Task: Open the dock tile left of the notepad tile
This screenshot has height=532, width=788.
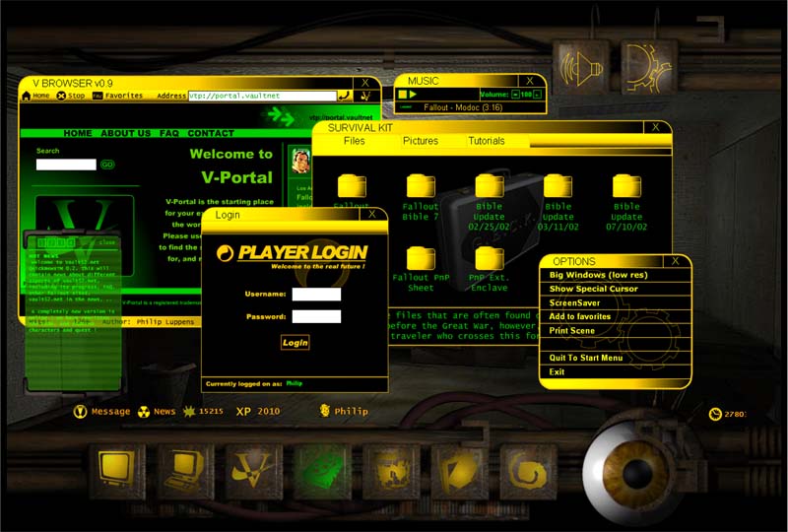Action: 391,471
